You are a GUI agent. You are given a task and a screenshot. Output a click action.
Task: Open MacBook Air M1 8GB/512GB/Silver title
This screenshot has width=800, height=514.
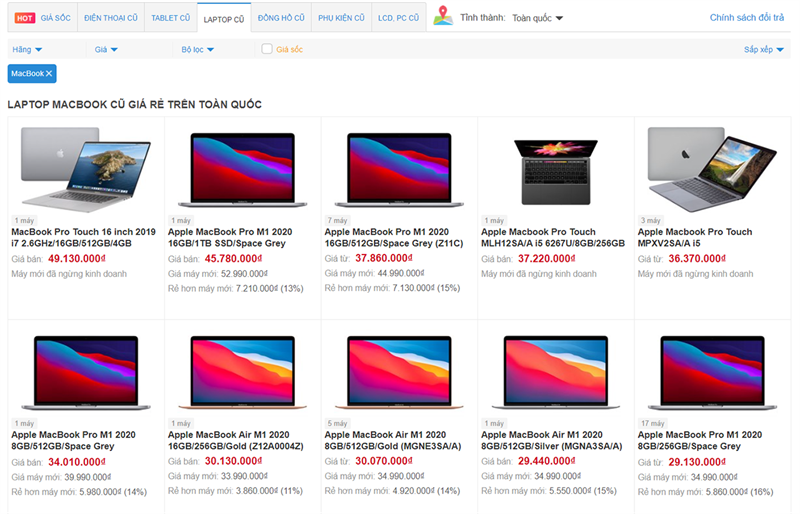tap(552, 440)
